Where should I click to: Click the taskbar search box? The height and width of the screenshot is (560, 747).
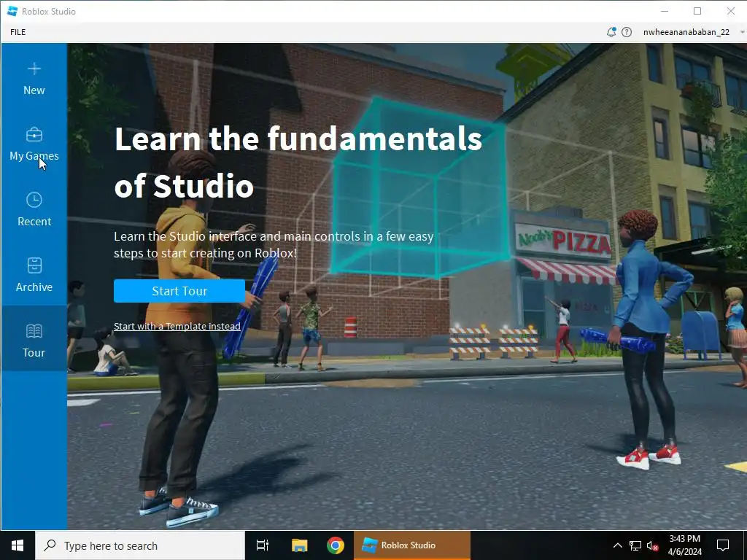(140, 545)
